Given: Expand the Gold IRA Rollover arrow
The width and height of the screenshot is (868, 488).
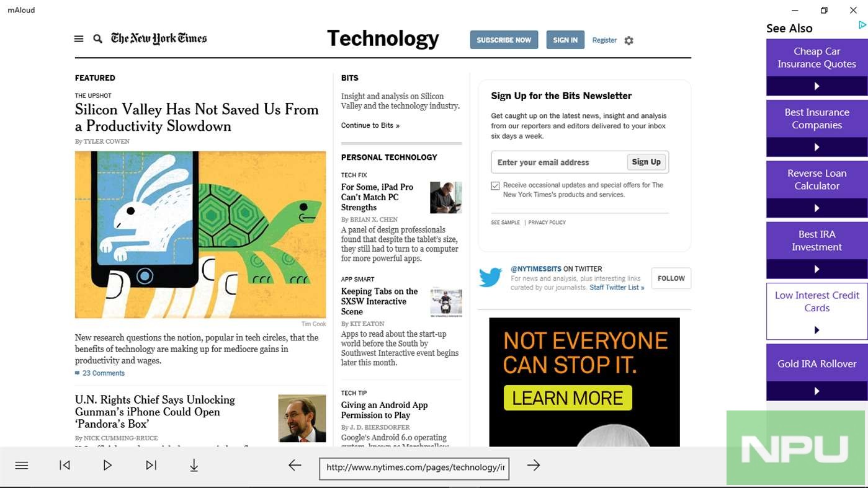Looking at the screenshot, I should pyautogui.click(x=817, y=391).
